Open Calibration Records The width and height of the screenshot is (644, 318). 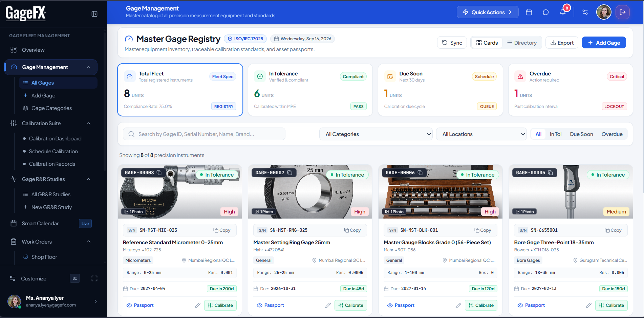[x=52, y=164]
